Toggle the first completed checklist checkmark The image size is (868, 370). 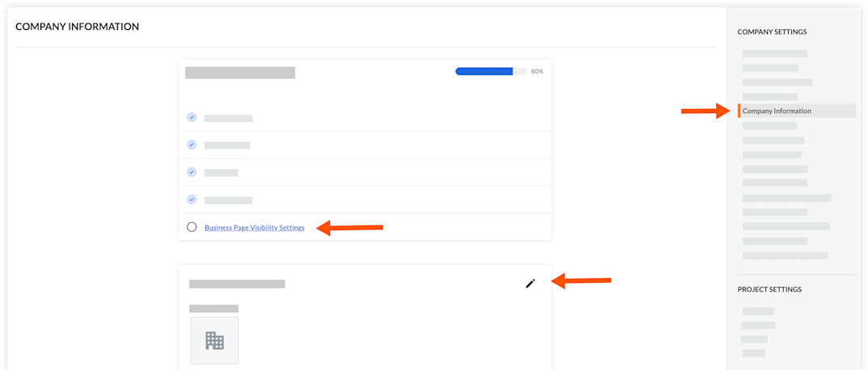[192, 117]
